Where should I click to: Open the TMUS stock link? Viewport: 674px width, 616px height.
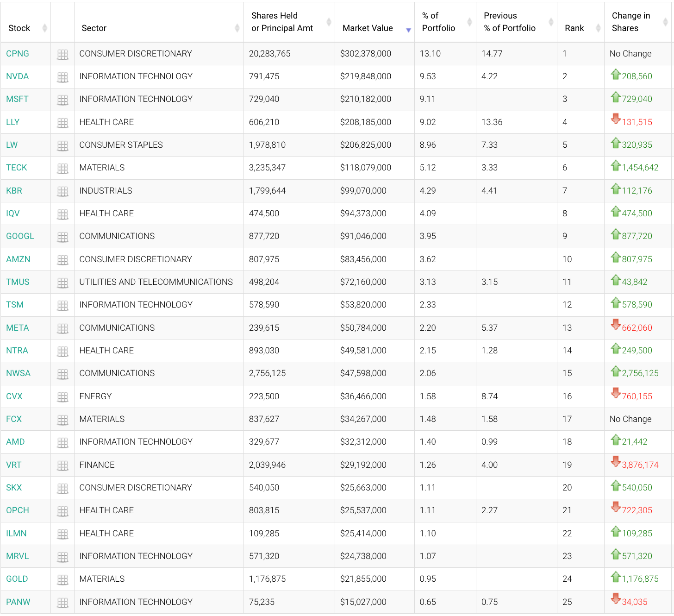click(18, 282)
